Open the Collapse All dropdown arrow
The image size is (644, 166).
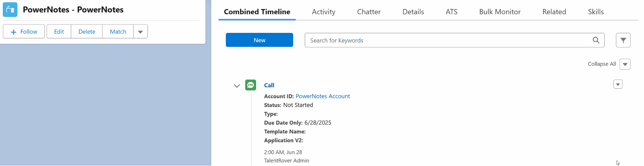[625, 64]
